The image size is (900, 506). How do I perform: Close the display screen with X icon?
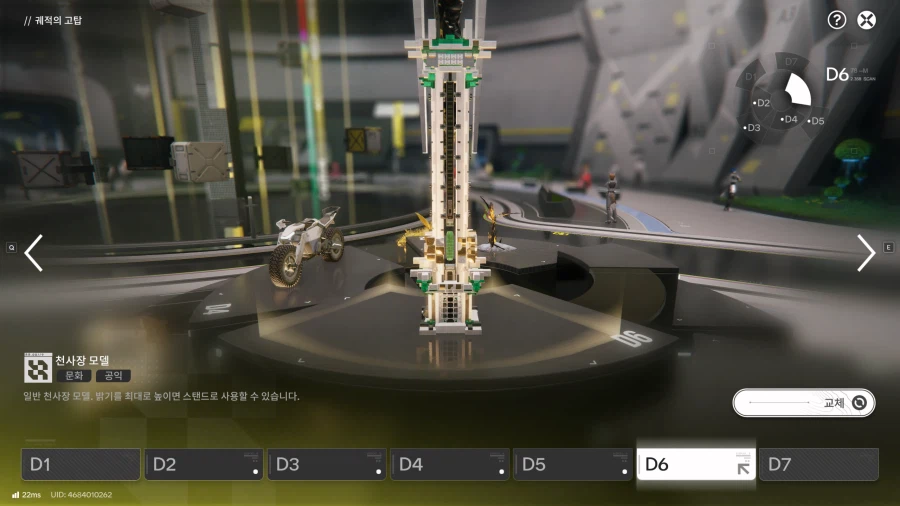pos(867,20)
